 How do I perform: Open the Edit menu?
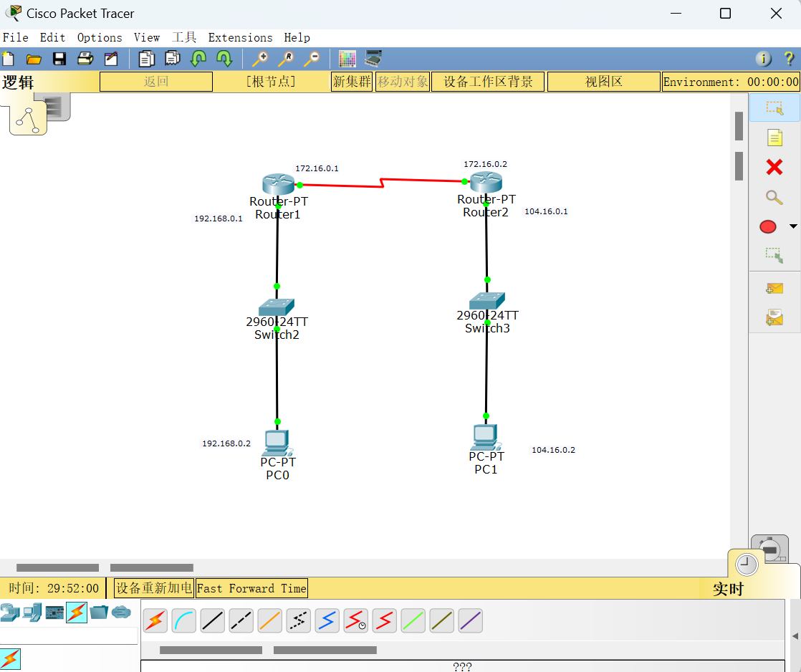click(x=52, y=38)
